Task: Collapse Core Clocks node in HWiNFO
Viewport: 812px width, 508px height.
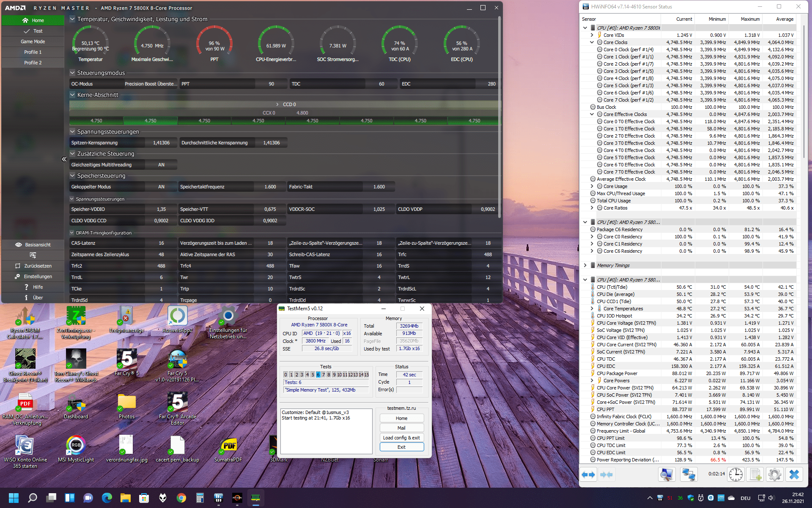Action: (592, 42)
